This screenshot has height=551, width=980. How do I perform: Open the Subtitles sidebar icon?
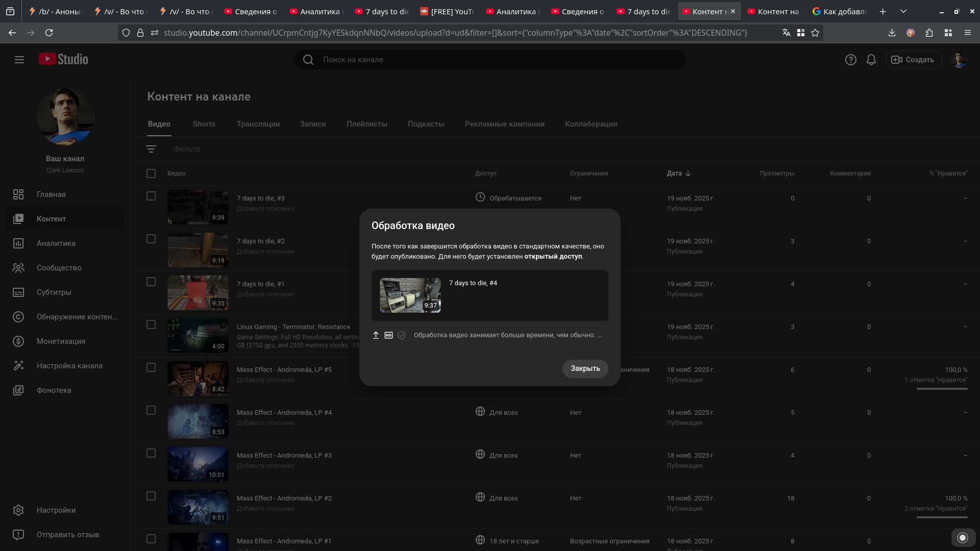(x=18, y=292)
